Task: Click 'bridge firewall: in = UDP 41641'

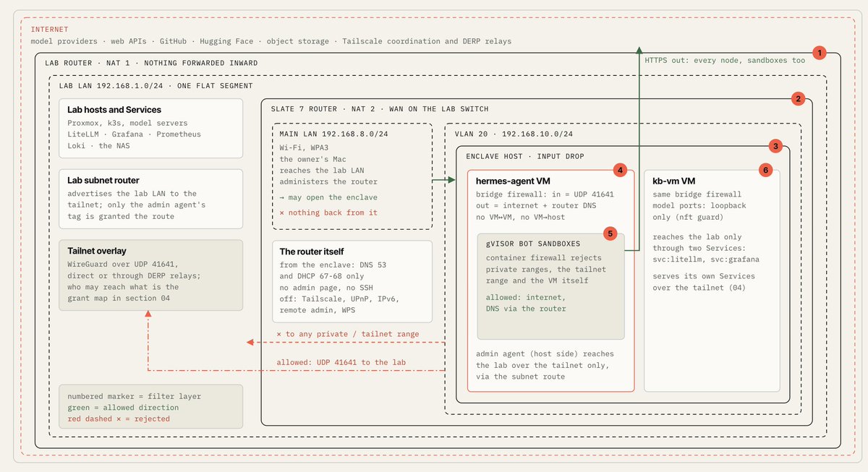Action: pos(545,195)
